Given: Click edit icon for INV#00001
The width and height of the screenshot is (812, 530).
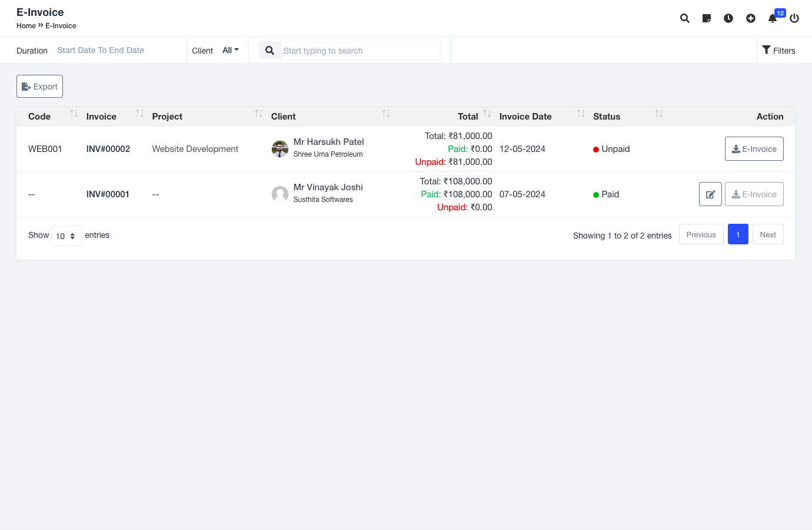Looking at the screenshot, I should 710,194.
